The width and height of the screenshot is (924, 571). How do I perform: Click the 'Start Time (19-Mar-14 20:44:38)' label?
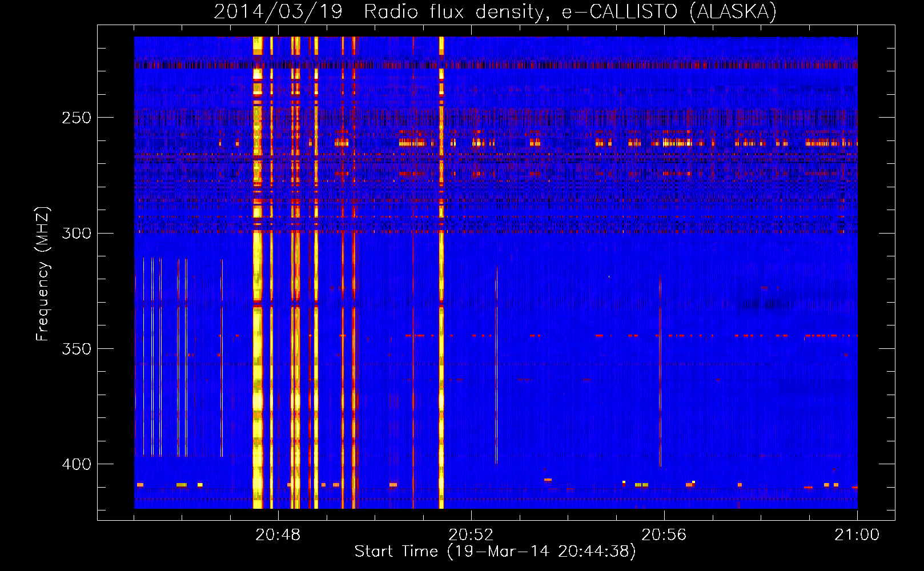click(495, 552)
